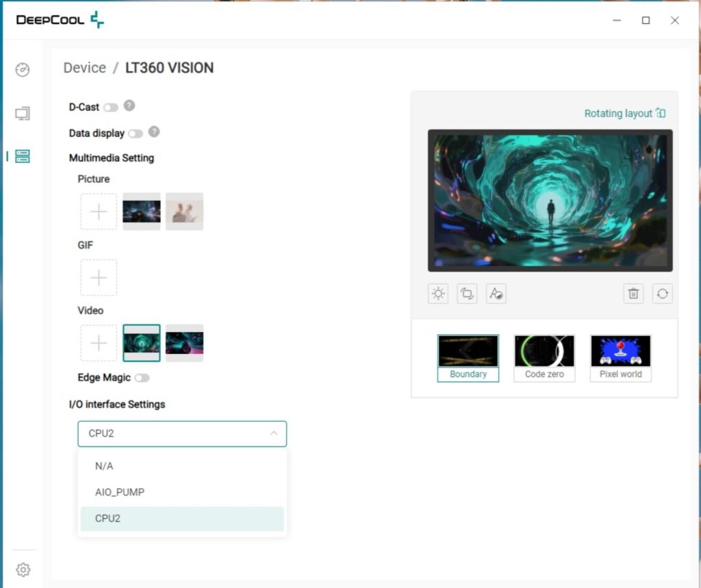701x588 pixels.
Task: Click the large tunnel preview image
Action: [x=550, y=201]
